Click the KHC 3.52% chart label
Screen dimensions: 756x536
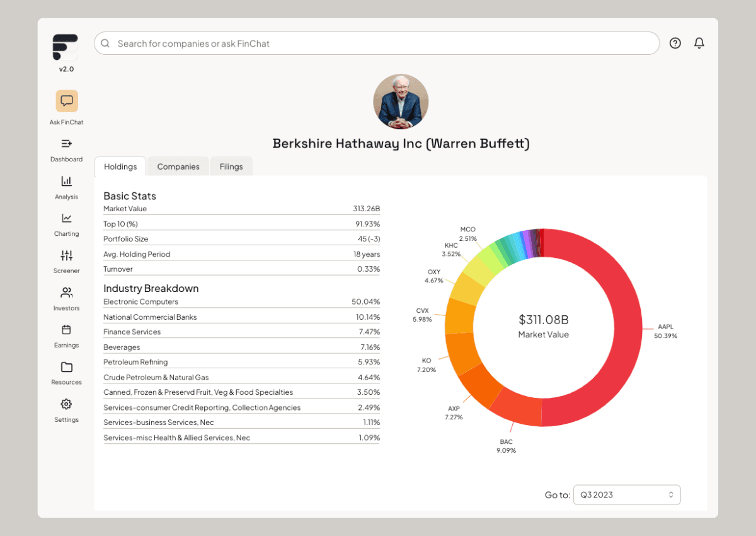click(x=451, y=250)
